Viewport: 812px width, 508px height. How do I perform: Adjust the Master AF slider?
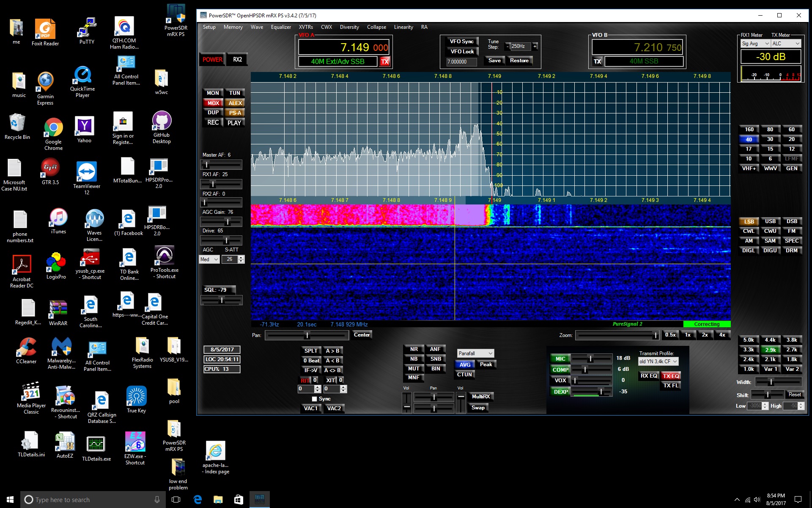pos(221,164)
